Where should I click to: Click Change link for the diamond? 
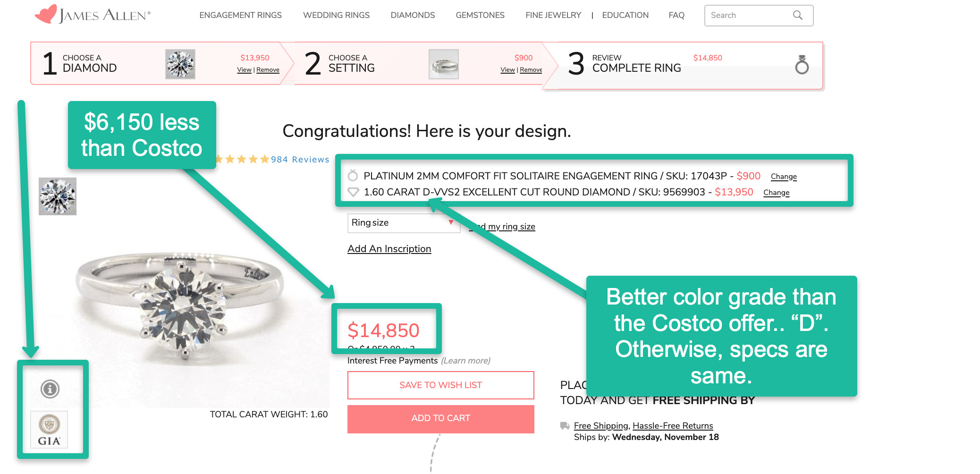pyautogui.click(x=776, y=193)
